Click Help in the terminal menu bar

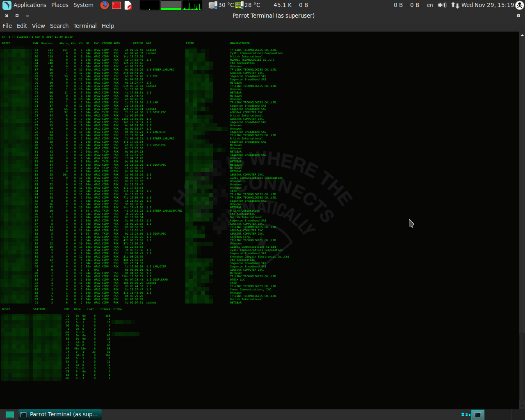click(x=108, y=25)
